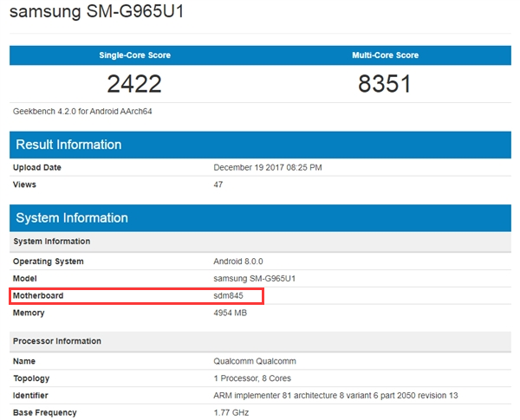Select the 1 Processor, 8 Cores value
Screen dimensions: 520x420
click(x=252, y=378)
